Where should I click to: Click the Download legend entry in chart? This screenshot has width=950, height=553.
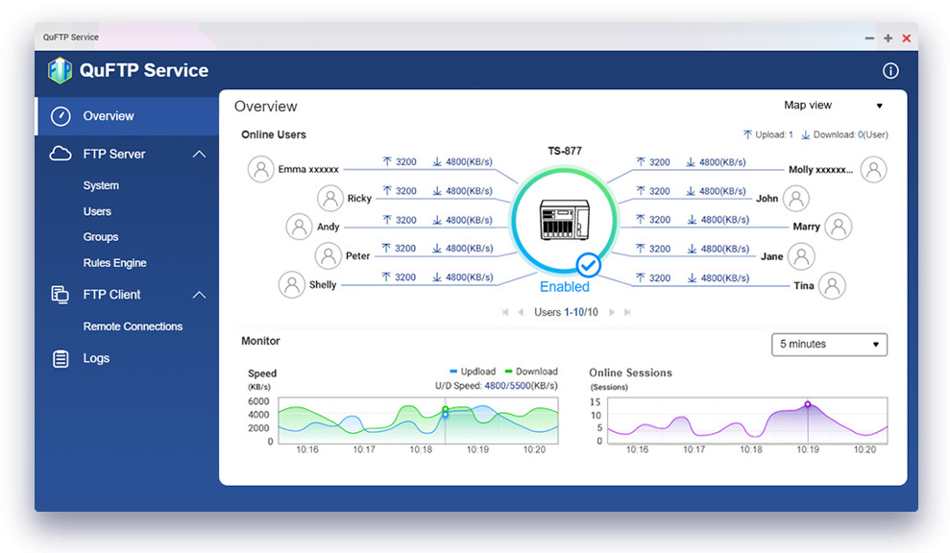pyautogui.click(x=531, y=371)
